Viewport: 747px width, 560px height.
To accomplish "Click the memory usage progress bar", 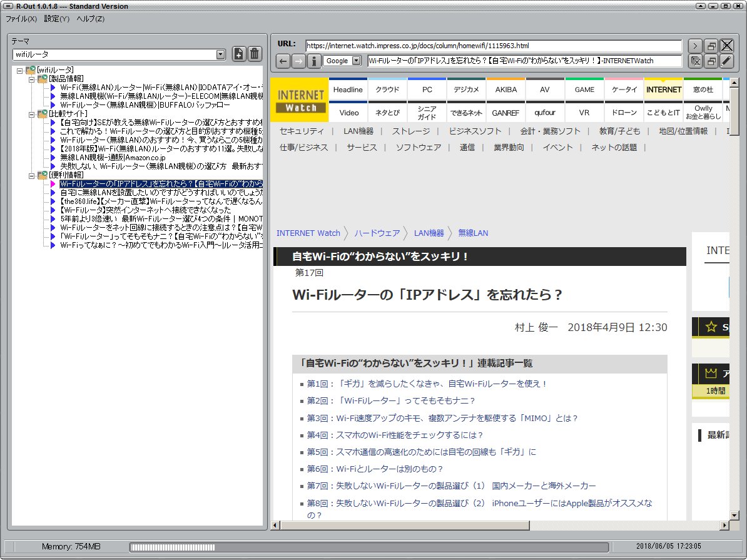I will pos(369,547).
